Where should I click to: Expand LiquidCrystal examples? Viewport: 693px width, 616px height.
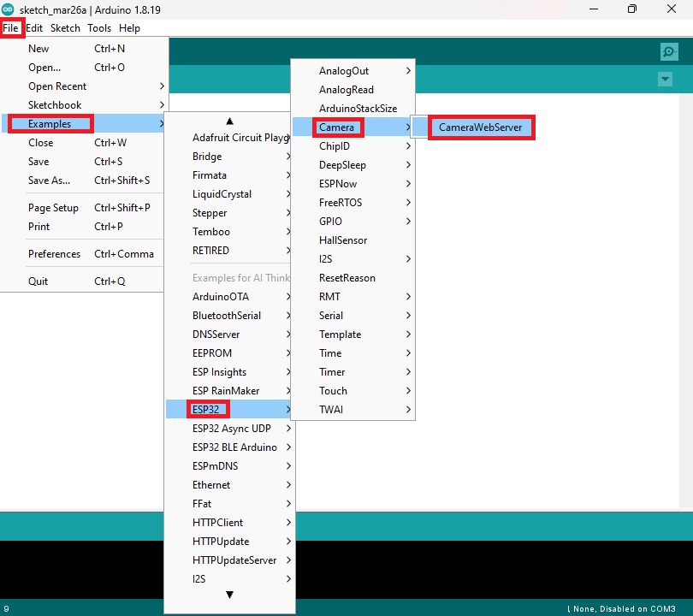point(228,194)
